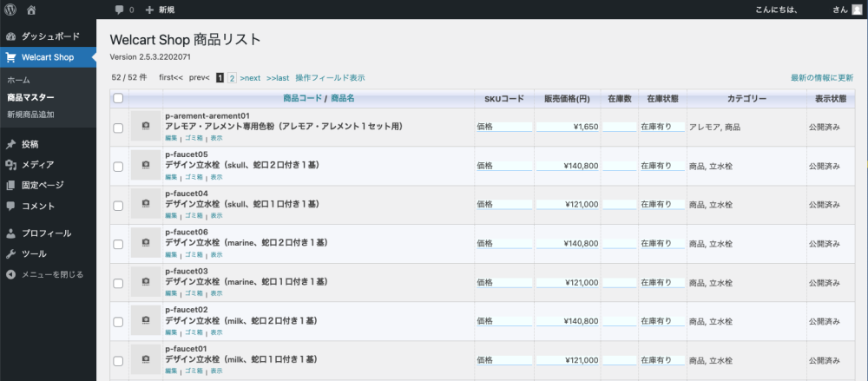Open the comments bubble icon in admin bar
Screen dimensions: 868x381
click(x=119, y=10)
